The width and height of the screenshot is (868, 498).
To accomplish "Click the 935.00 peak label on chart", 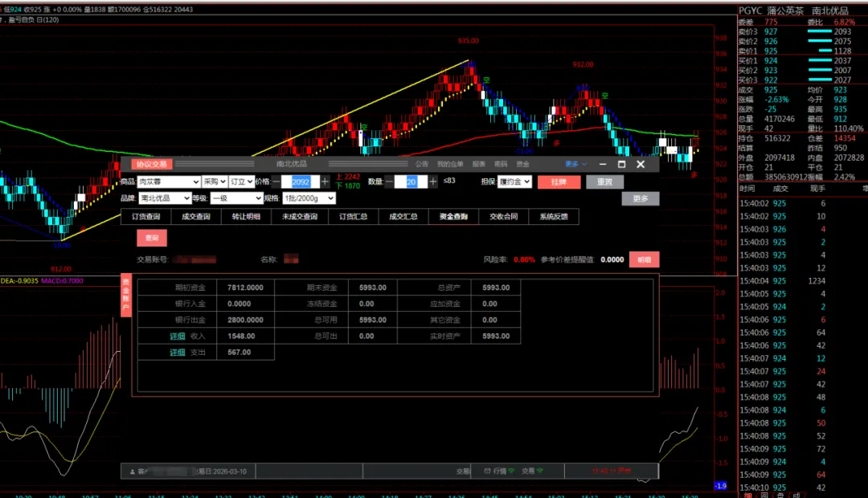I will [469, 41].
